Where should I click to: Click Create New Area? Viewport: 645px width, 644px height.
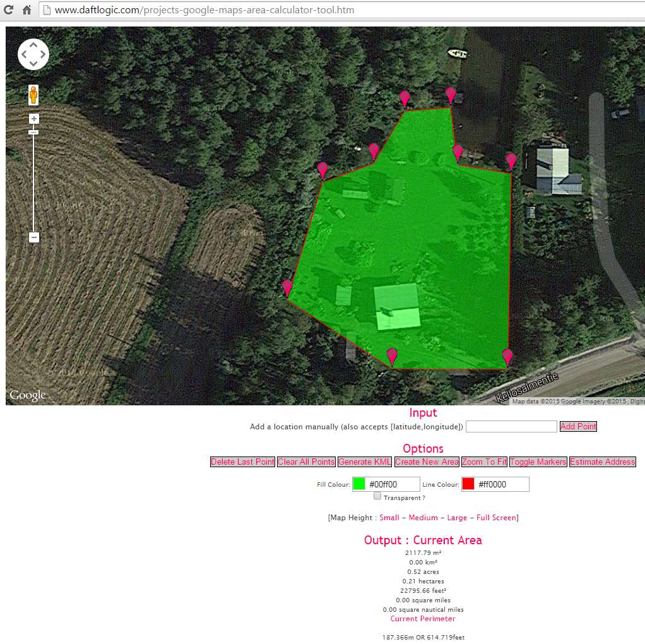coord(427,462)
